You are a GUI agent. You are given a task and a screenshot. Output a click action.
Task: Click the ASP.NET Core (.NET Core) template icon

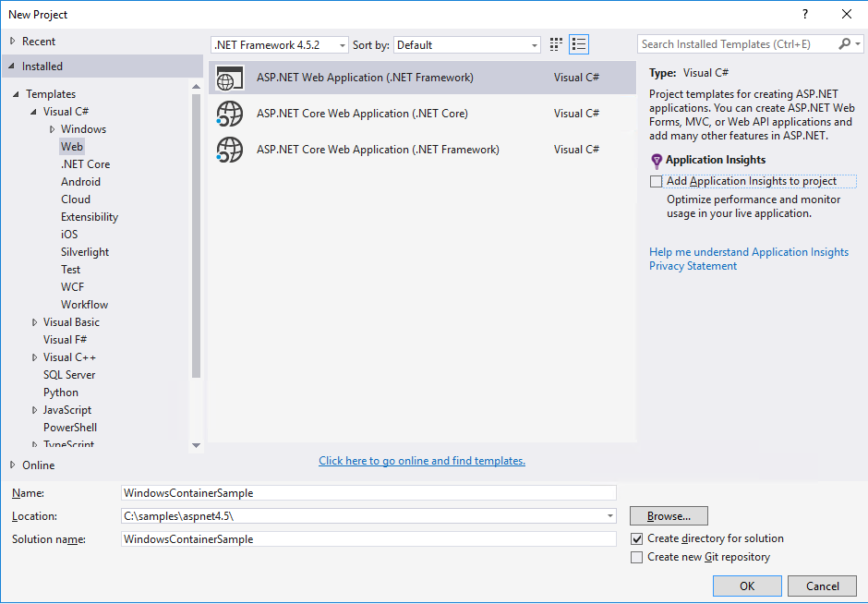[x=230, y=114]
